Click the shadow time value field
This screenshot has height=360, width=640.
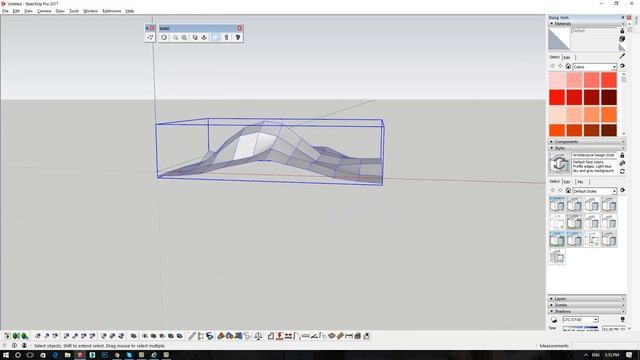point(613,329)
